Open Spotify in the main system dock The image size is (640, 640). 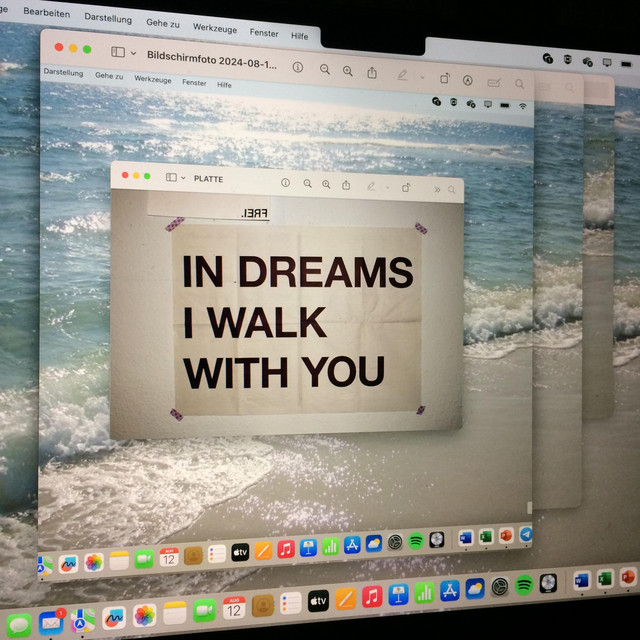click(524, 585)
